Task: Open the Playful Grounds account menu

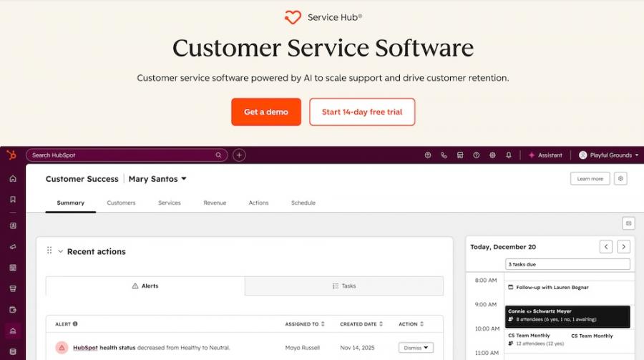Action: click(x=609, y=155)
